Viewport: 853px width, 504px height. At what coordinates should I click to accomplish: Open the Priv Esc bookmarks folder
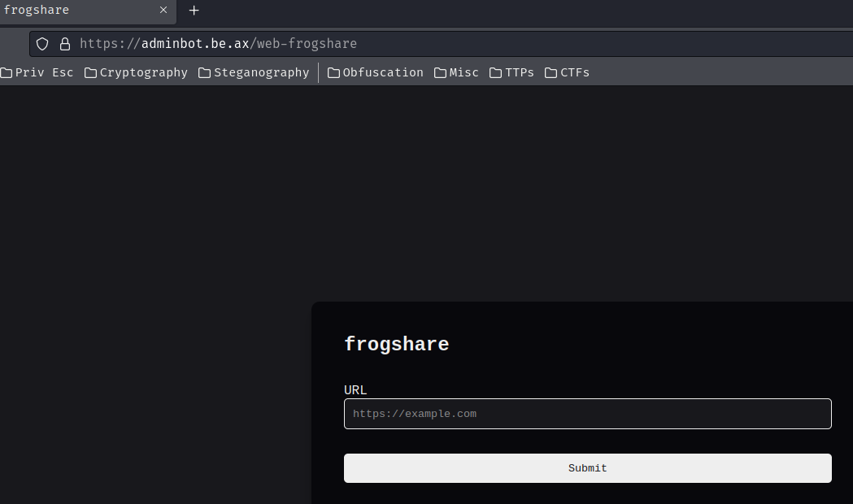click(x=37, y=72)
